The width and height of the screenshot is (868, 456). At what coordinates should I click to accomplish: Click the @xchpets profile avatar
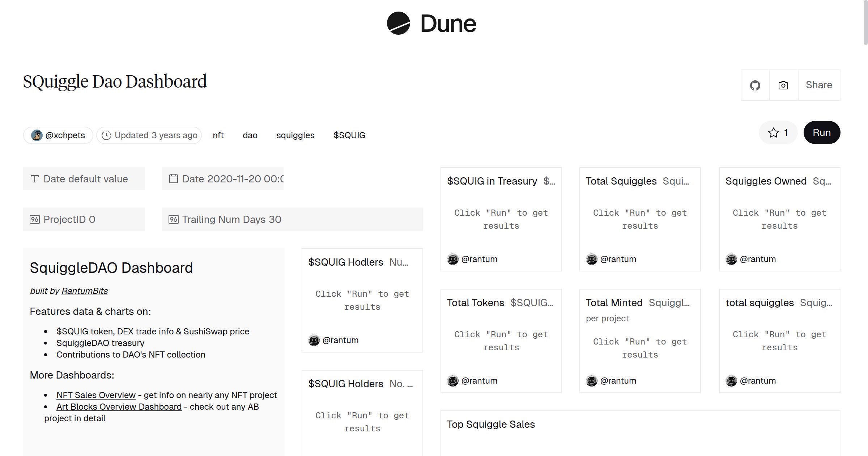(37, 135)
